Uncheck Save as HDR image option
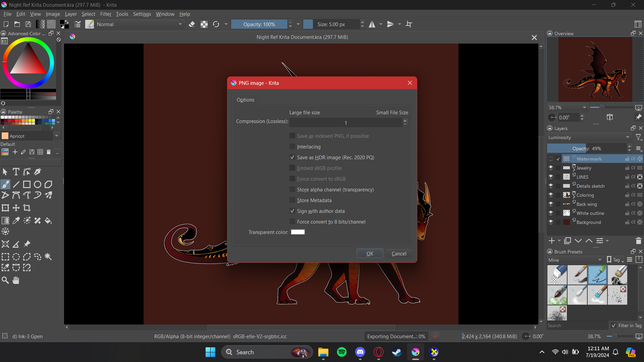 [292, 157]
